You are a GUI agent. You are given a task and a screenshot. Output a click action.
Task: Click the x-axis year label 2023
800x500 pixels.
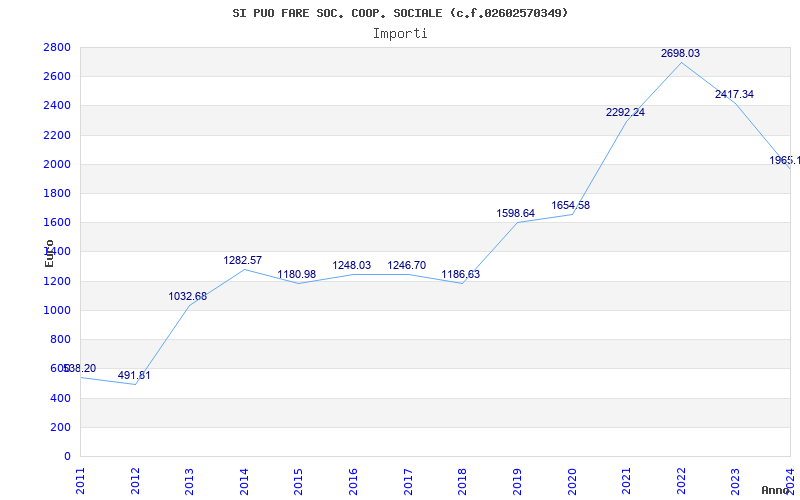735,482
